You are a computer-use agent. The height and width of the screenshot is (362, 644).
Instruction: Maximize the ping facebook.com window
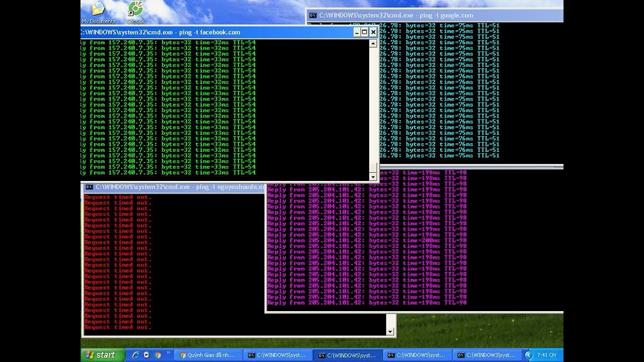[x=365, y=32]
